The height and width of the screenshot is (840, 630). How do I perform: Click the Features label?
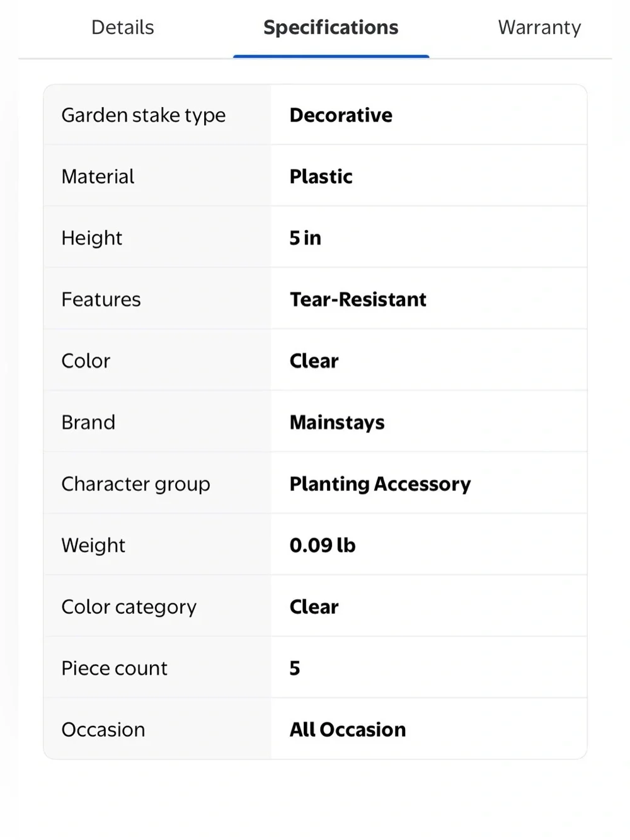point(101,299)
